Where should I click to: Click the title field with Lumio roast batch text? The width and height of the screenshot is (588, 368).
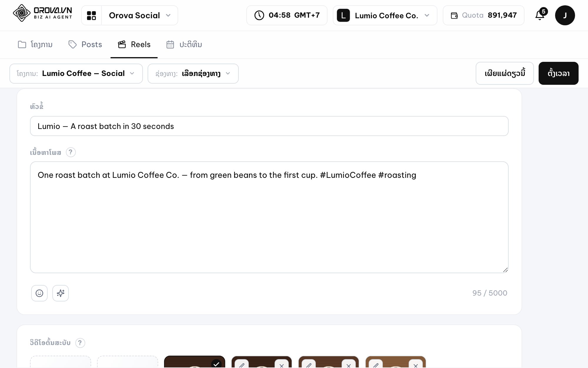pyautogui.click(x=269, y=126)
